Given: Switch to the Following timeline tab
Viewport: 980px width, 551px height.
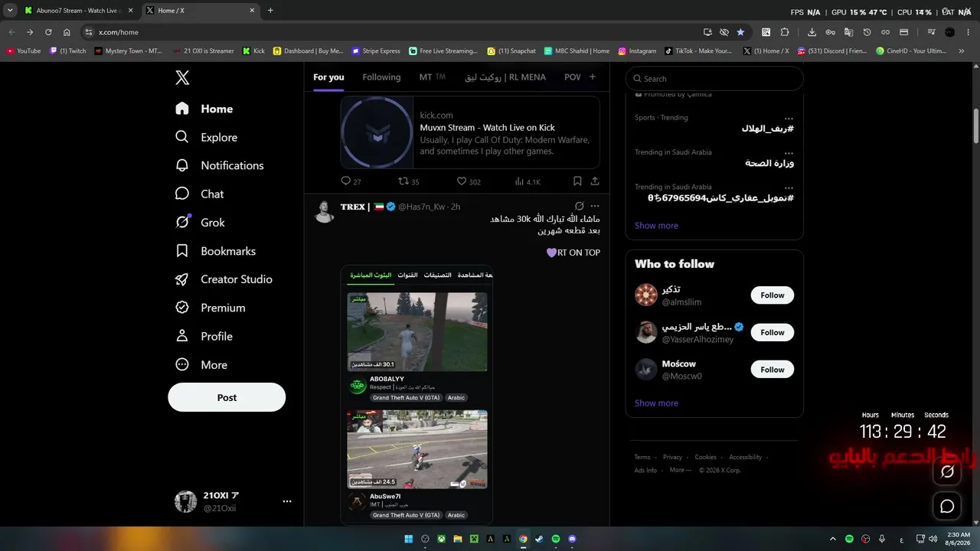Looking at the screenshot, I should click(x=381, y=77).
